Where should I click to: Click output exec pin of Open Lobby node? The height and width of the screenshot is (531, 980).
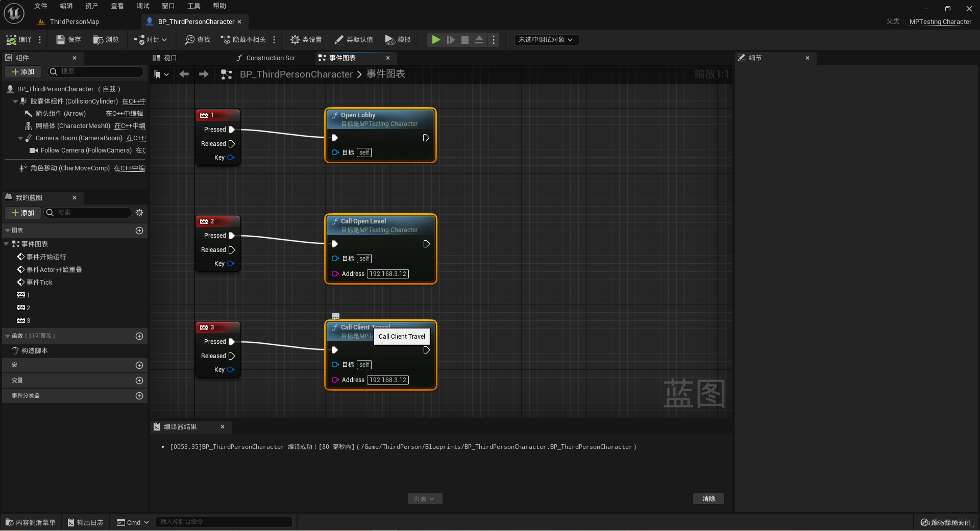426,138
